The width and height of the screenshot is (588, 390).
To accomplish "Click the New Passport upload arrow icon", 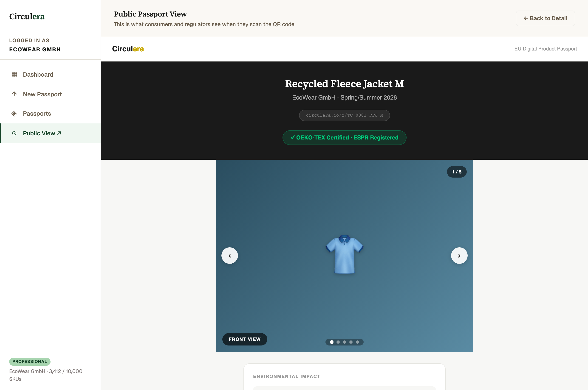I will 14,94.
